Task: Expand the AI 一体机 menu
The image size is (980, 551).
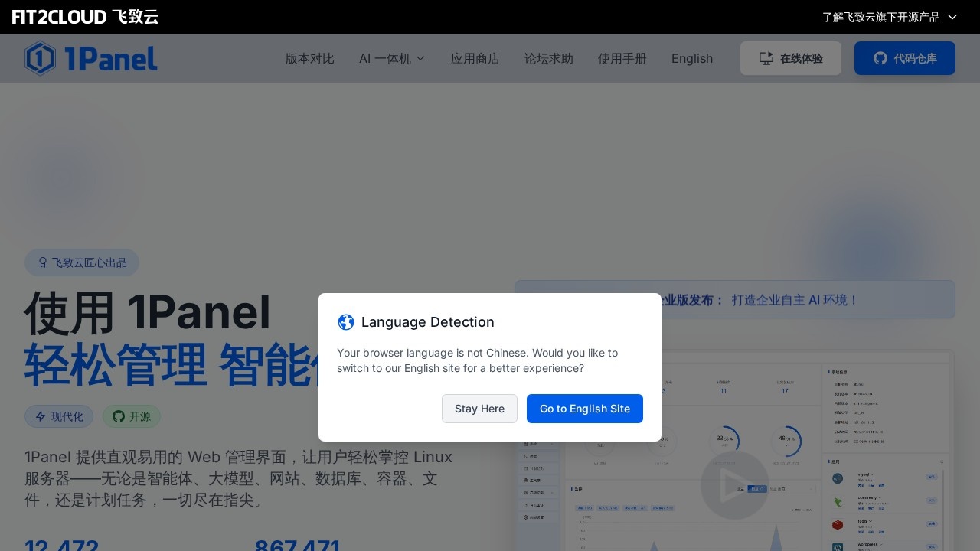Action: [x=392, y=58]
